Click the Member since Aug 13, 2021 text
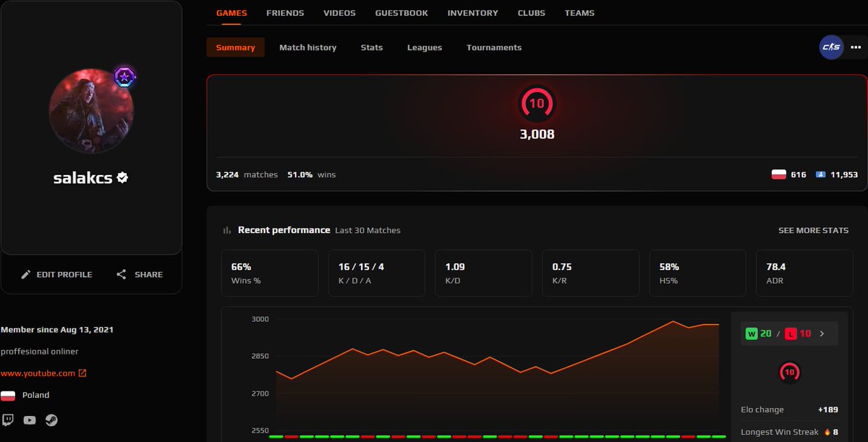The width and height of the screenshot is (868, 442). click(x=57, y=330)
